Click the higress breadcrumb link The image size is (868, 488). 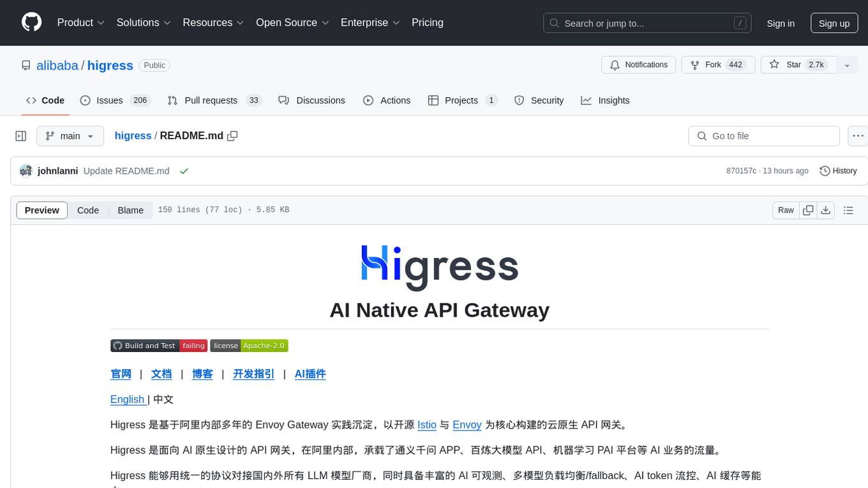133,135
